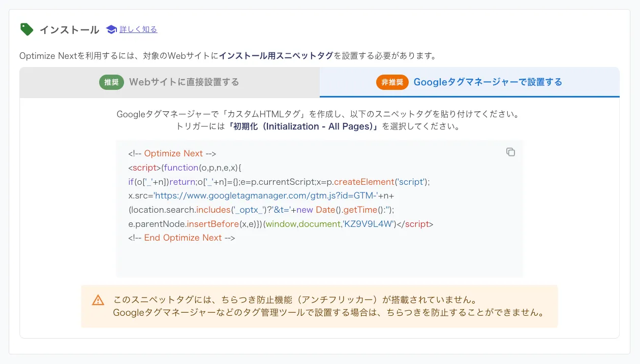The image size is (640, 364).
Task: Click the '<!-- Optimize Next -->' comment line
Action: pos(173,153)
